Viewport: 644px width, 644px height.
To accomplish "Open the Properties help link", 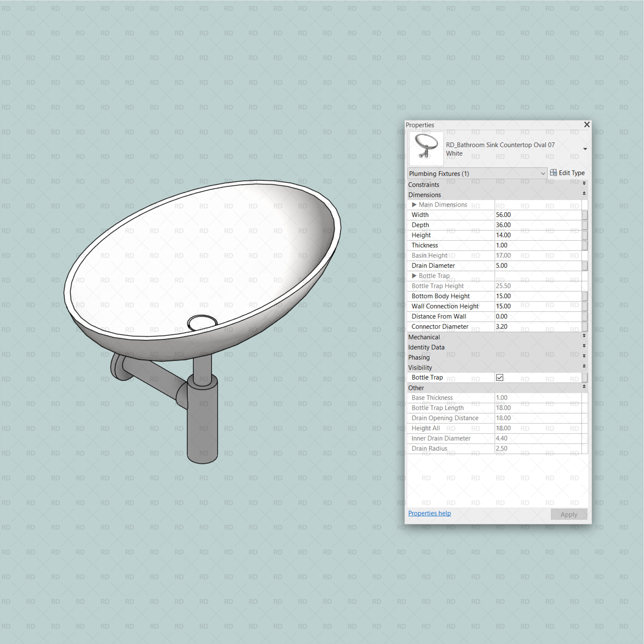I will (429, 513).
